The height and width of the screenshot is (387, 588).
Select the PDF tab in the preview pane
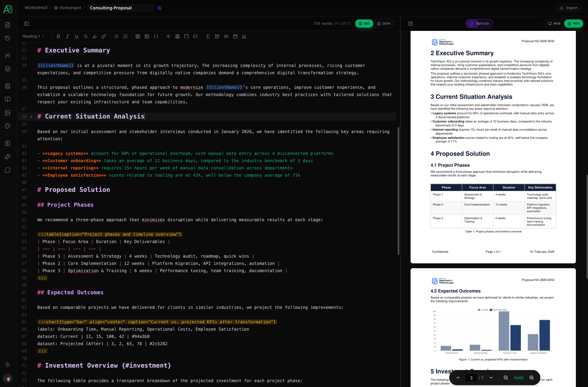573,23
